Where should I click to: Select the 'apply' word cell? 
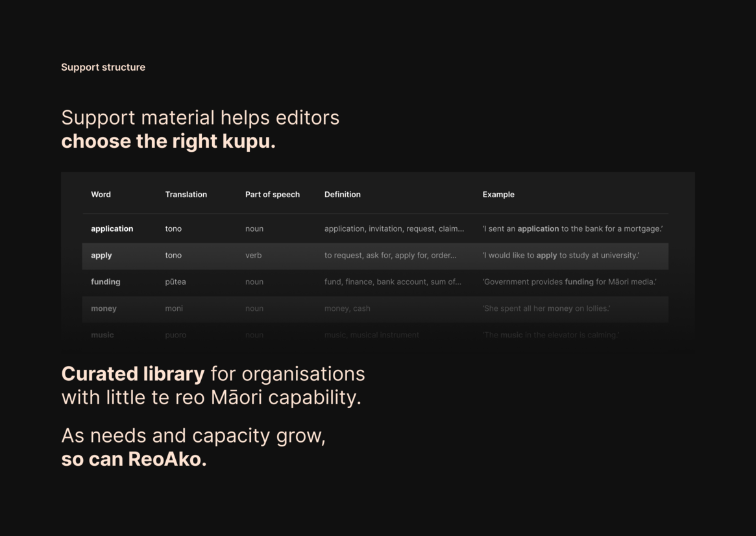point(101,256)
